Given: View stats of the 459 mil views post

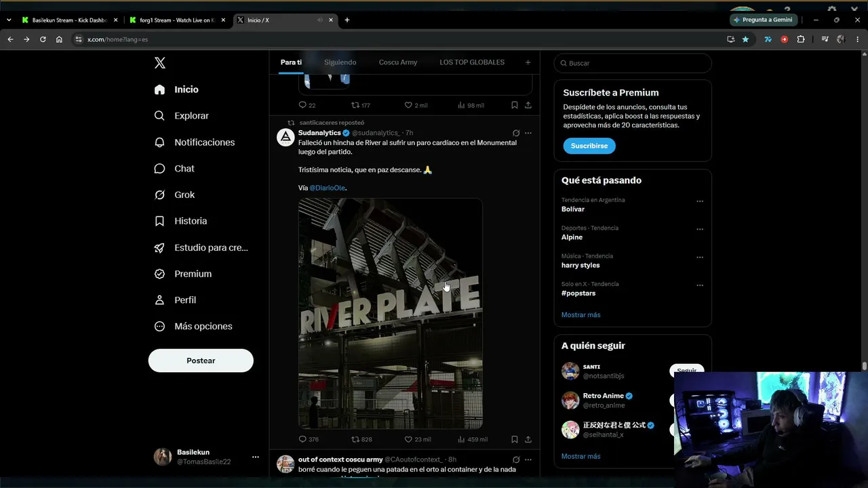Looking at the screenshot, I should tap(473, 439).
